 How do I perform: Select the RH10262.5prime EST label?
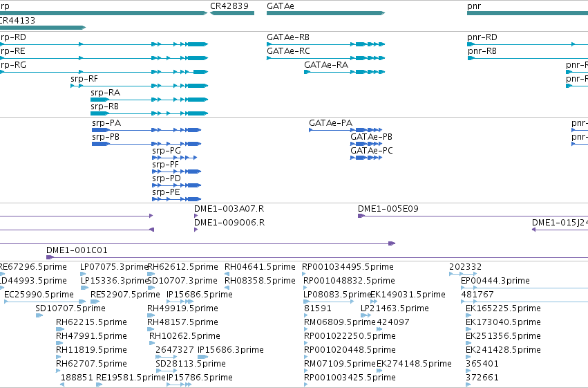(185, 336)
